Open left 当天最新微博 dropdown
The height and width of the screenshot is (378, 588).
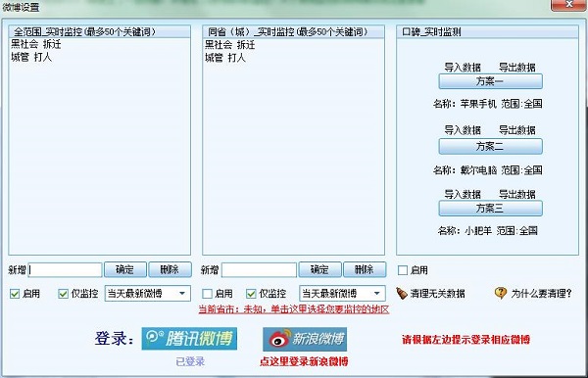click(x=147, y=294)
